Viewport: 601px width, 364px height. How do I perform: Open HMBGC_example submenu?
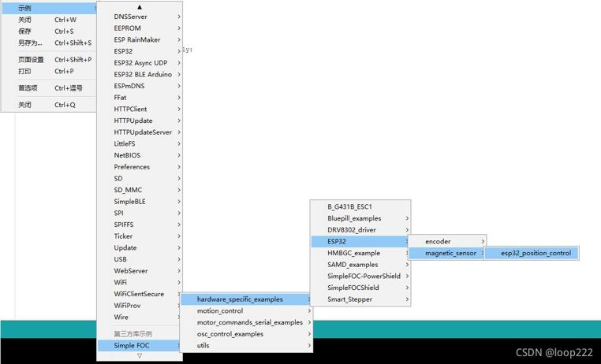[x=360, y=253]
